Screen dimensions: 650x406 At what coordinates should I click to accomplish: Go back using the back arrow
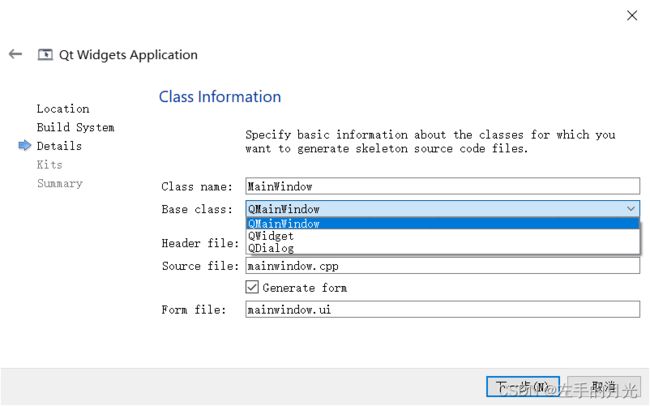[x=15, y=54]
